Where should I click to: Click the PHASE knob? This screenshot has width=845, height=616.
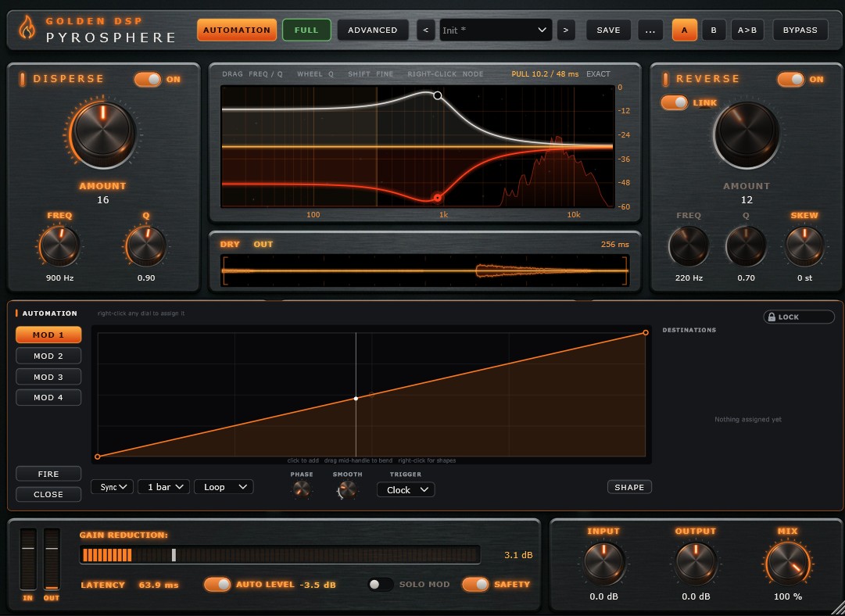tap(302, 489)
